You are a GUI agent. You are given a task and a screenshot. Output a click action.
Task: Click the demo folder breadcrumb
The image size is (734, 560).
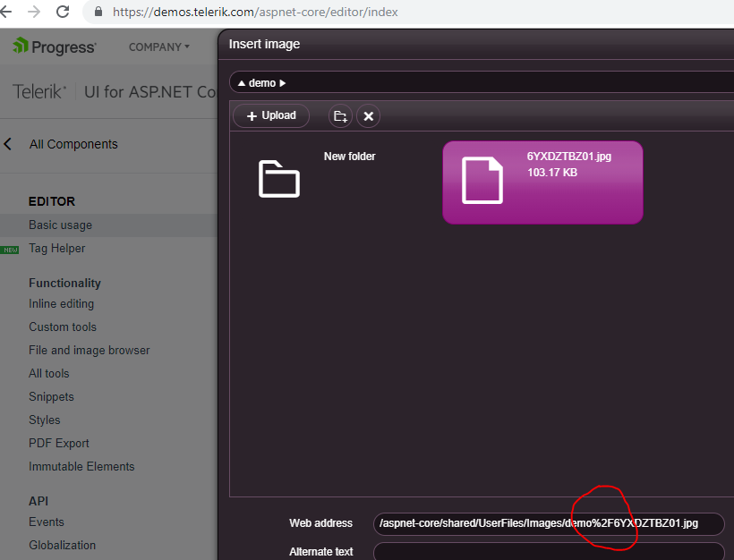coord(262,83)
